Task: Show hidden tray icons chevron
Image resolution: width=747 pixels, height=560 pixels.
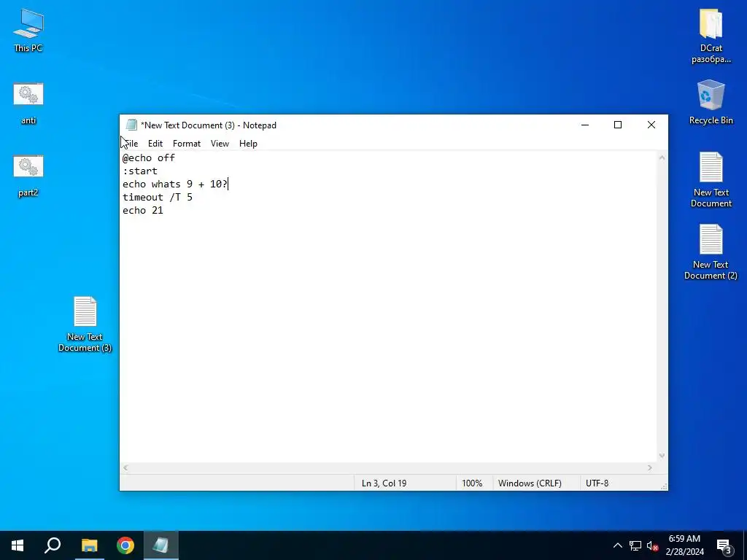Action: coord(617,545)
